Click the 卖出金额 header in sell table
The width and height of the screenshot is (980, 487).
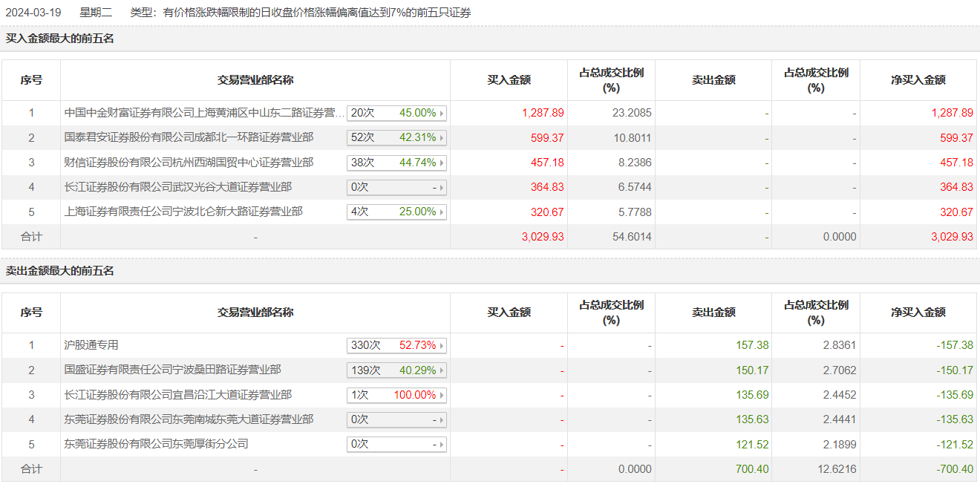click(713, 313)
